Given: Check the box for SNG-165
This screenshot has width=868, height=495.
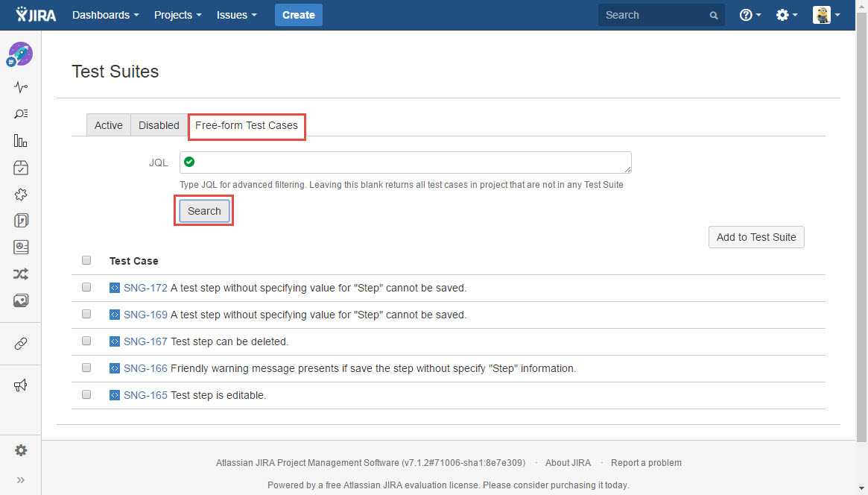Looking at the screenshot, I should 86,394.
